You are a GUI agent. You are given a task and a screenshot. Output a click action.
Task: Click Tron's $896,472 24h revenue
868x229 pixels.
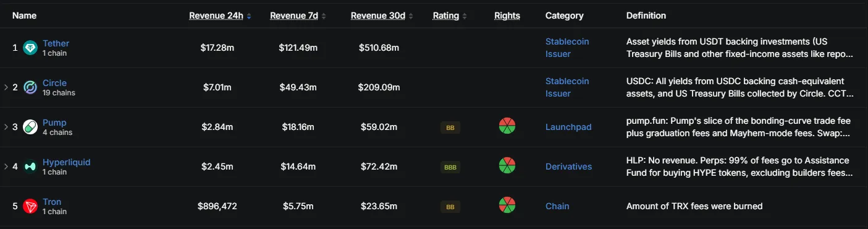click(217, 206)
